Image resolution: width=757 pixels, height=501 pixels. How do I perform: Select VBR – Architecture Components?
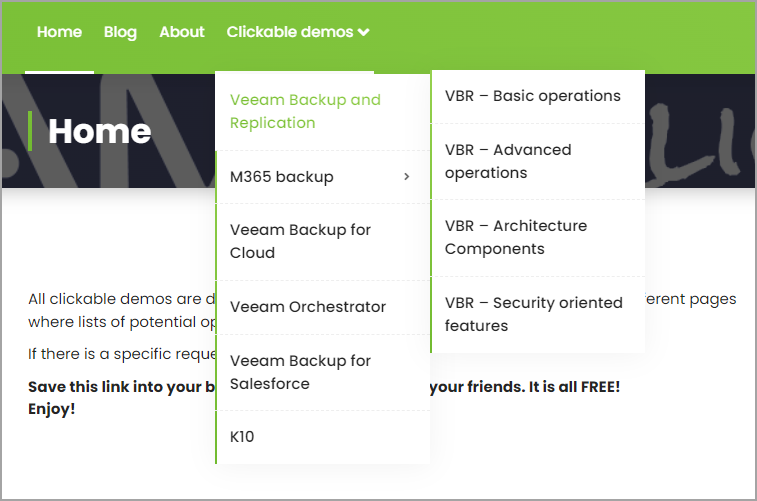(x=538, y=237)
